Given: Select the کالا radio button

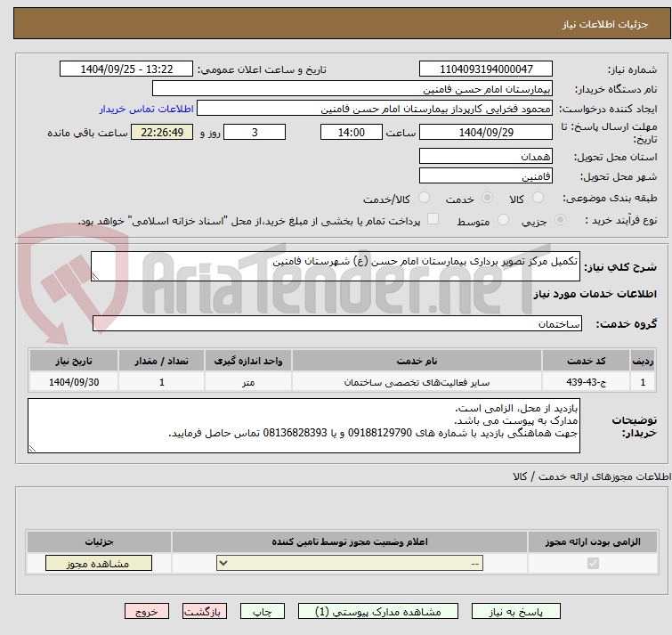Looking at the screenshot, I should (x=538, y=198).
